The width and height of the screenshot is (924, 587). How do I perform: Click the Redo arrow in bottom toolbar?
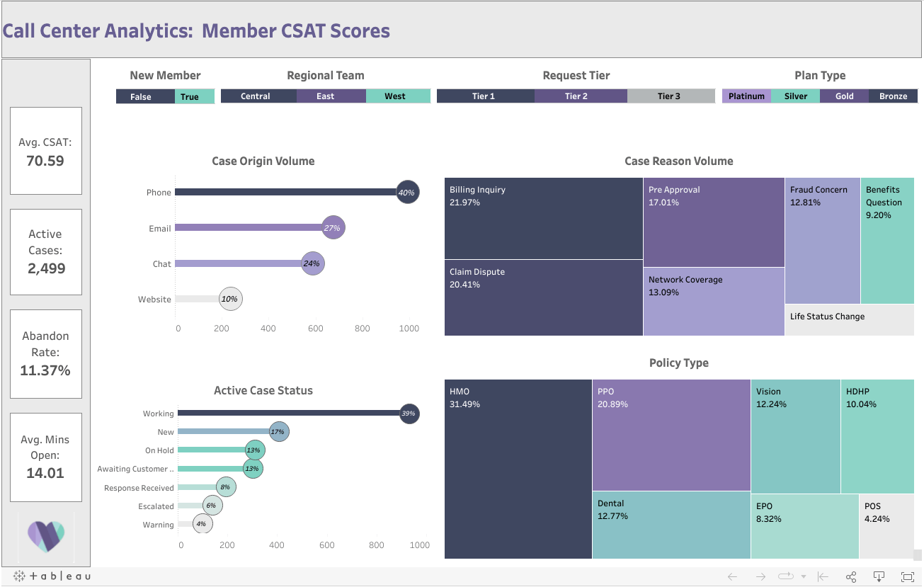[760, 576]
